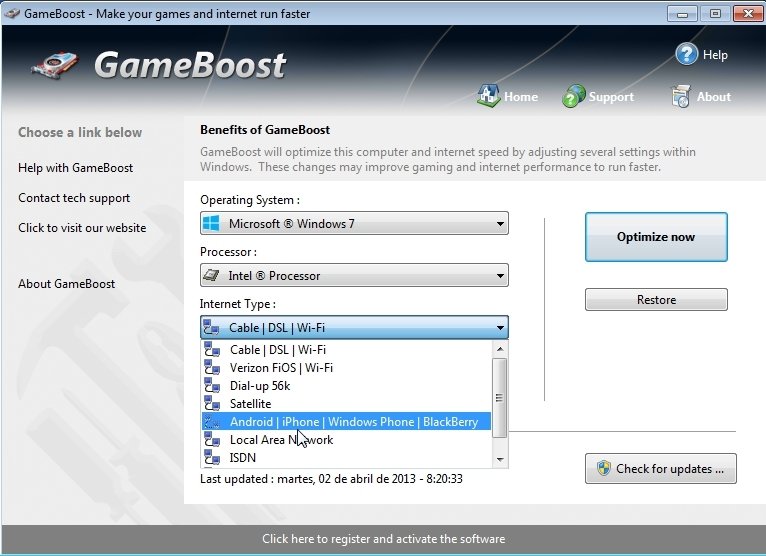Select ISDN internet type
Image resolution: width=766 pixels, height=556 pixels.
[x=346, y=458]
